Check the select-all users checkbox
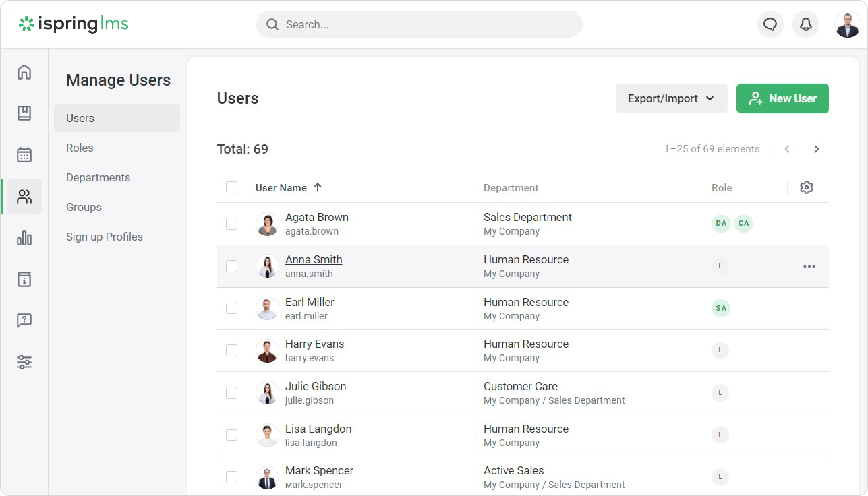 point(231,187)
